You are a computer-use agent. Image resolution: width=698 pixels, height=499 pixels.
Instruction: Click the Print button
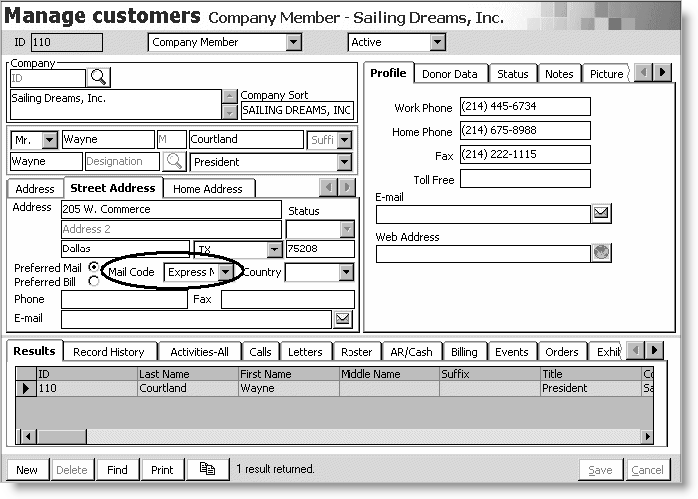pos(162,470)
